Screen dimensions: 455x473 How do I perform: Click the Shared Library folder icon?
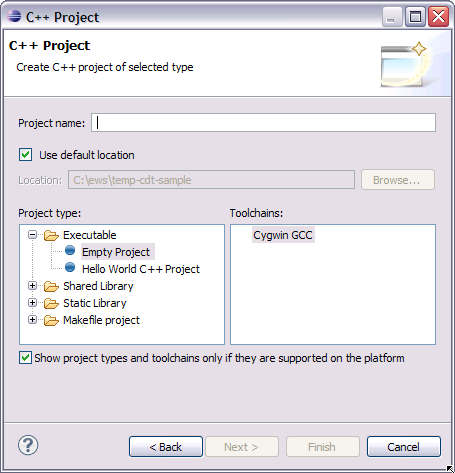(x=51, y=286)
